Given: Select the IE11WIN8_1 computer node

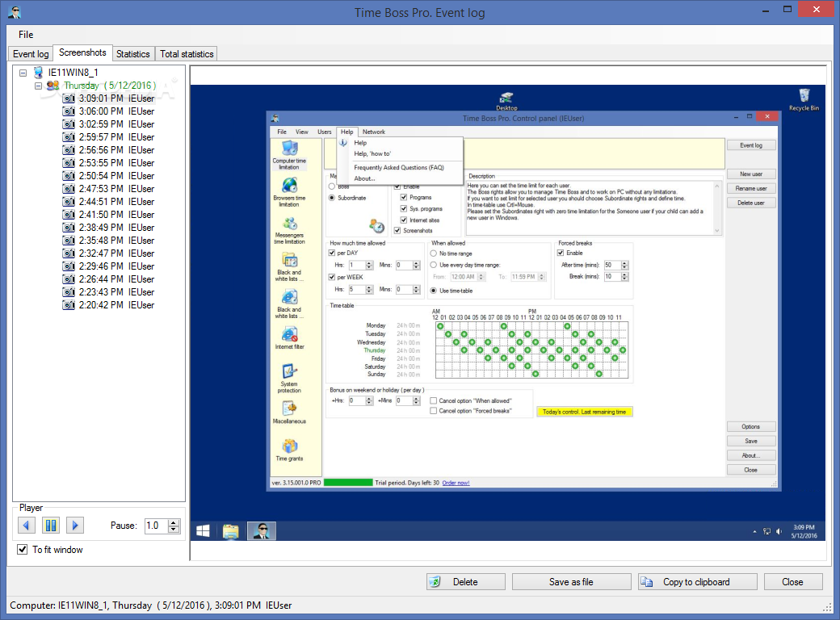Looking at the screenshot, I should click(x=73, y=73).
